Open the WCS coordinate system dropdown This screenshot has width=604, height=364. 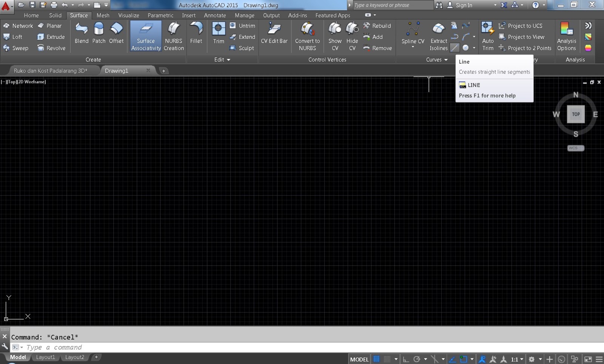(x=576, y=148)
